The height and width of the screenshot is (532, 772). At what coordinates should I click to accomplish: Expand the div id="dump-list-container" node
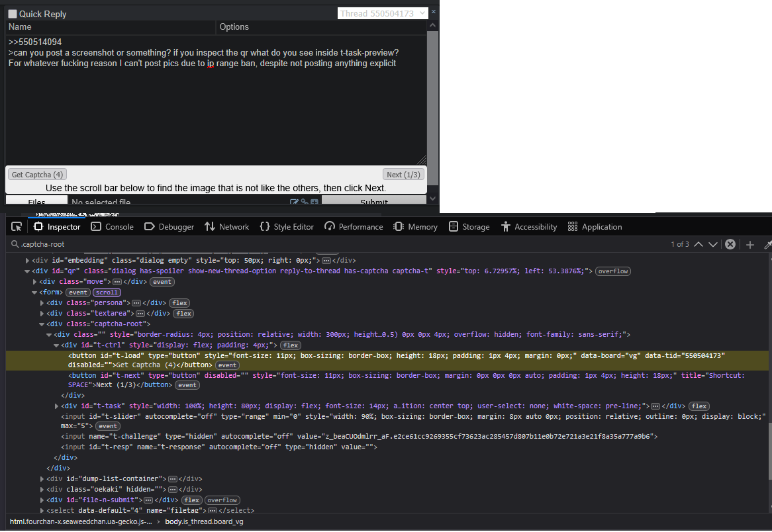click(x=42, y=479)
